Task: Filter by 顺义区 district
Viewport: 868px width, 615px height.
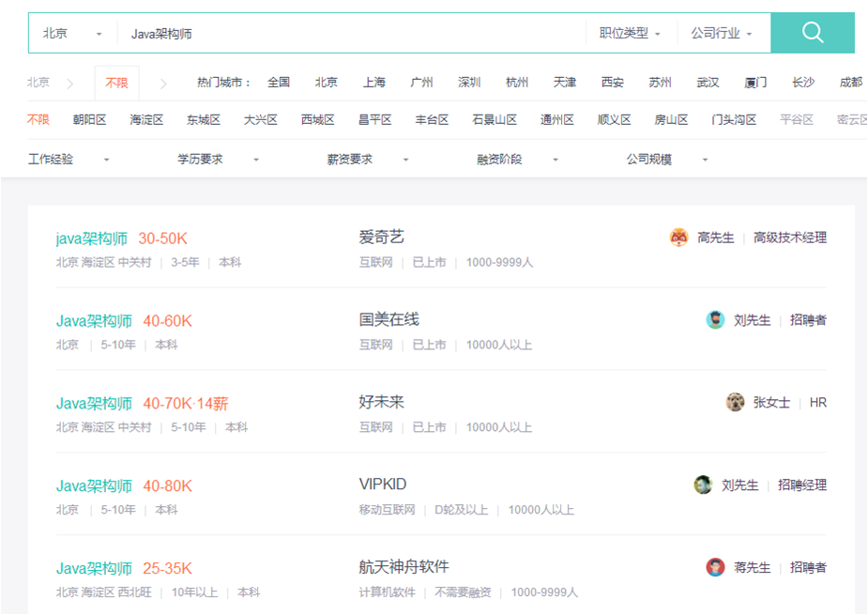Action: click(614, 119)
